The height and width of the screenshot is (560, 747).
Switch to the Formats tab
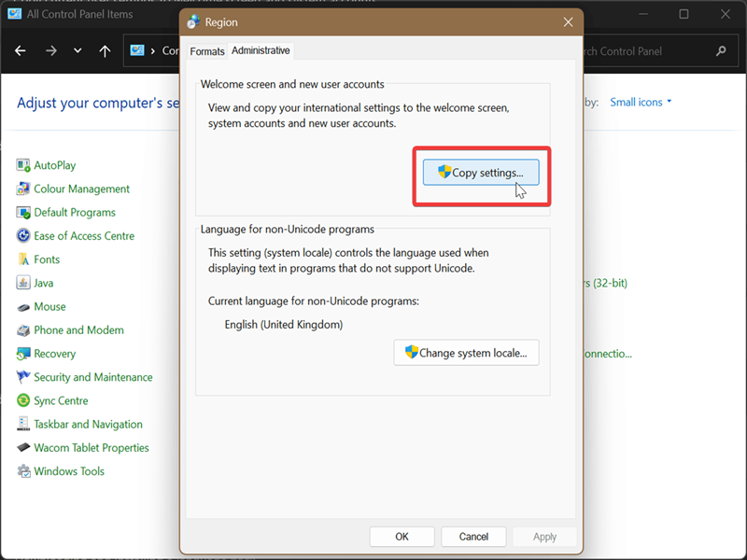tap(207, 51)
